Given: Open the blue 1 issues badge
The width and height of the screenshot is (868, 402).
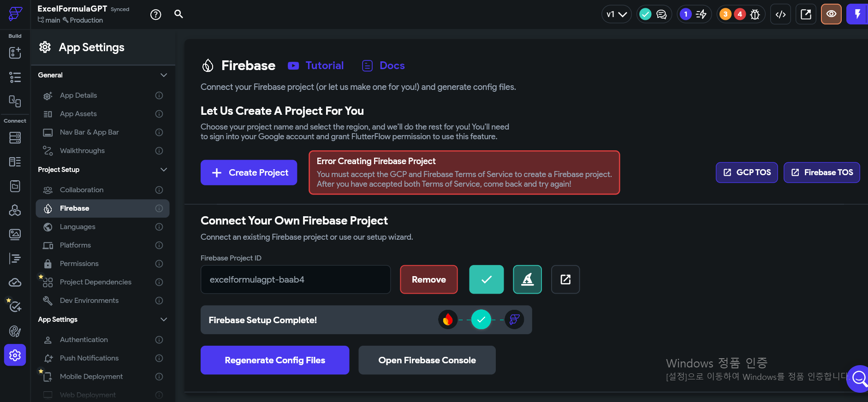Looking at the screenshot, I should click(x=686, y=14).
